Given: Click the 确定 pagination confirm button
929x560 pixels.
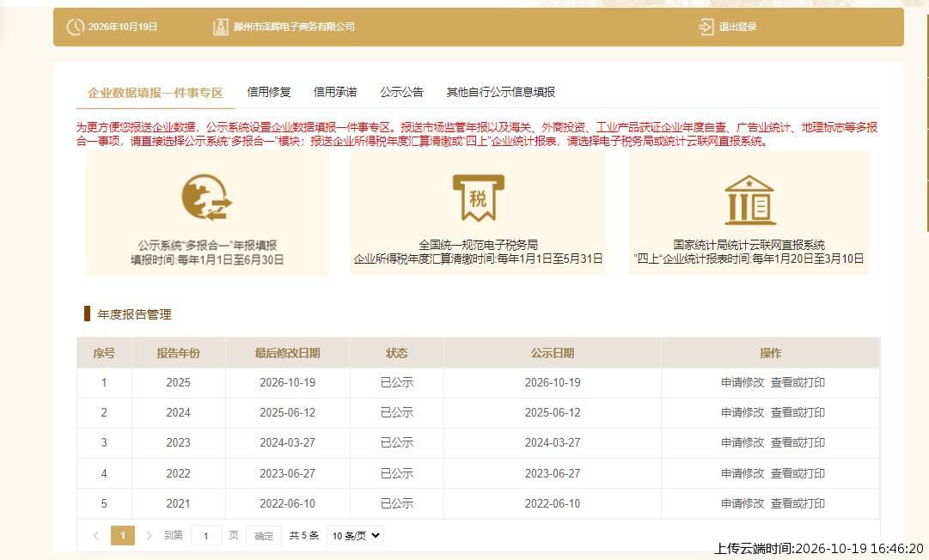Looking at the screenshot, I should (264, 536).
